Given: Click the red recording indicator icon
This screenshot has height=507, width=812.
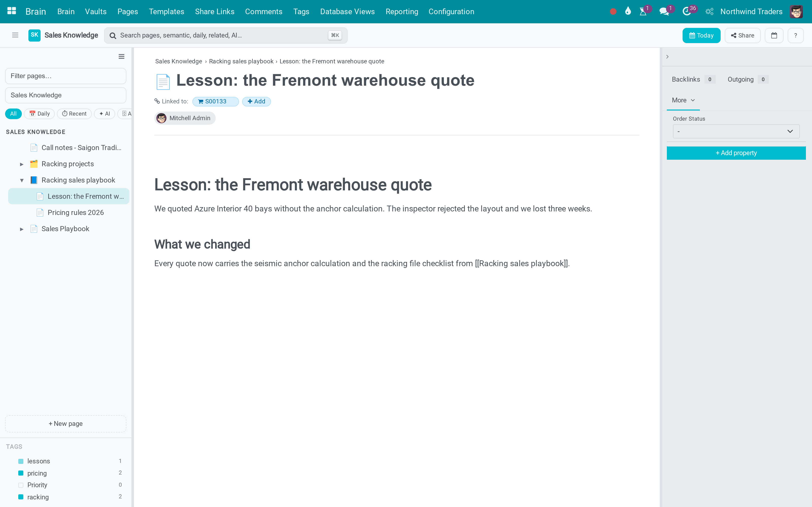Looking at the screenshot, I should click(613, 12).
